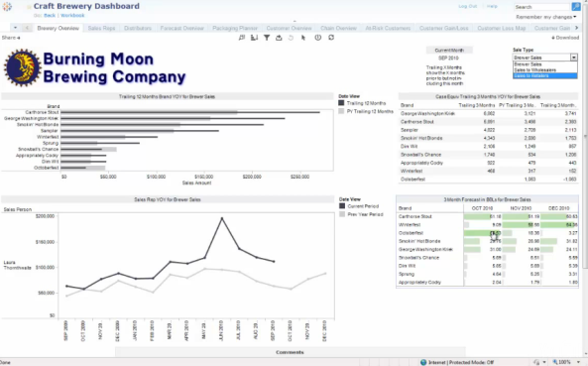Switch to the Brewery Overview tab
This screenshot has width=588, height=366.
(59, 28)
